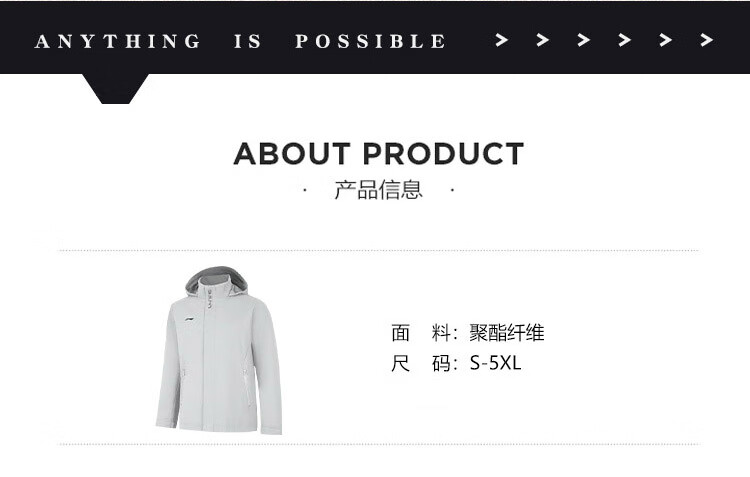Select the third chevron arrow in the banner

584,40
